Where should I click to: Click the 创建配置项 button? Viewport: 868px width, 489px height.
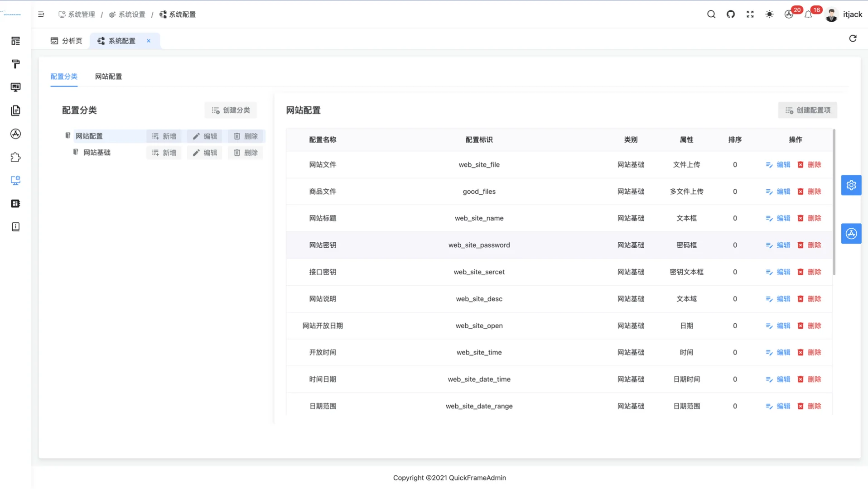[x=808, y=110]
